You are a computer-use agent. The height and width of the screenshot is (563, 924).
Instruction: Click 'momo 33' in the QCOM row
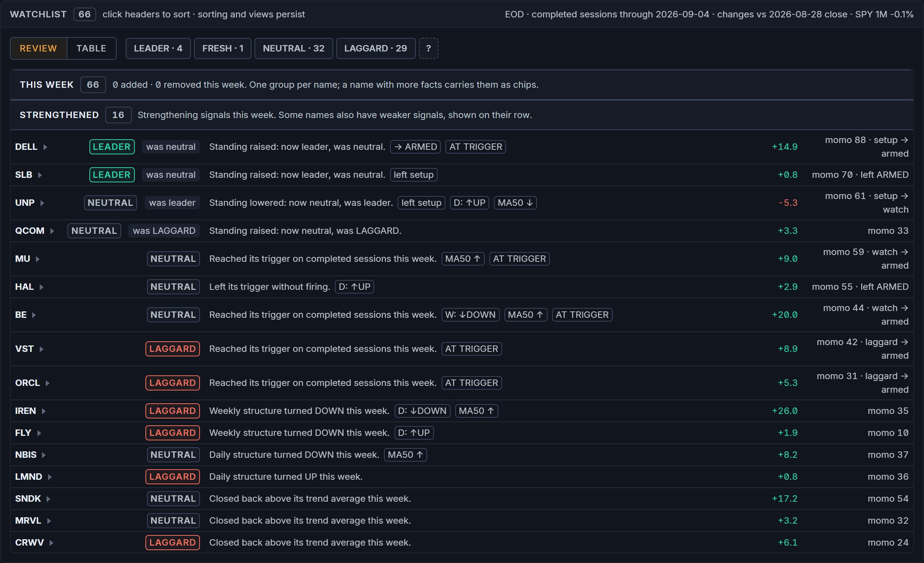pyautogui.click(x=888, y=231)
